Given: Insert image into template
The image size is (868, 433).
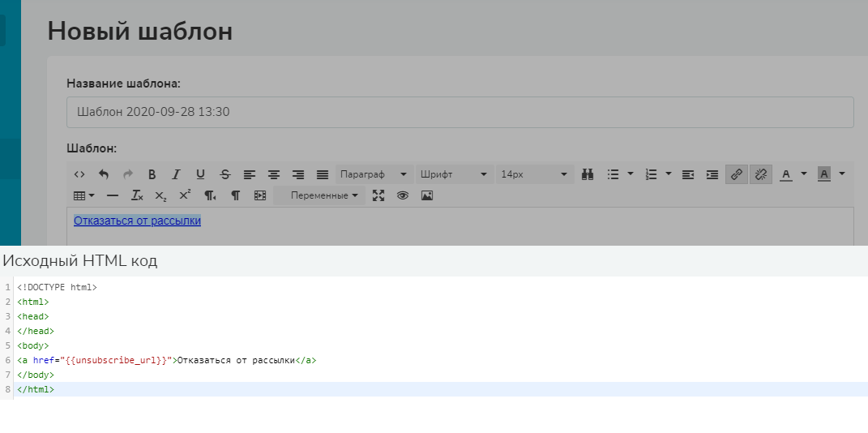Looking at the screenshot, I should [x=427, y=195].
